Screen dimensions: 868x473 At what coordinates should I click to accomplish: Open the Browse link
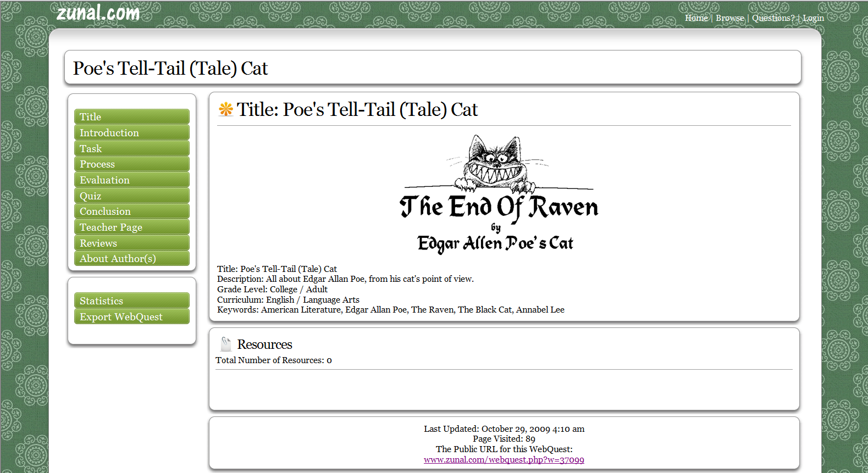(729, 18)
